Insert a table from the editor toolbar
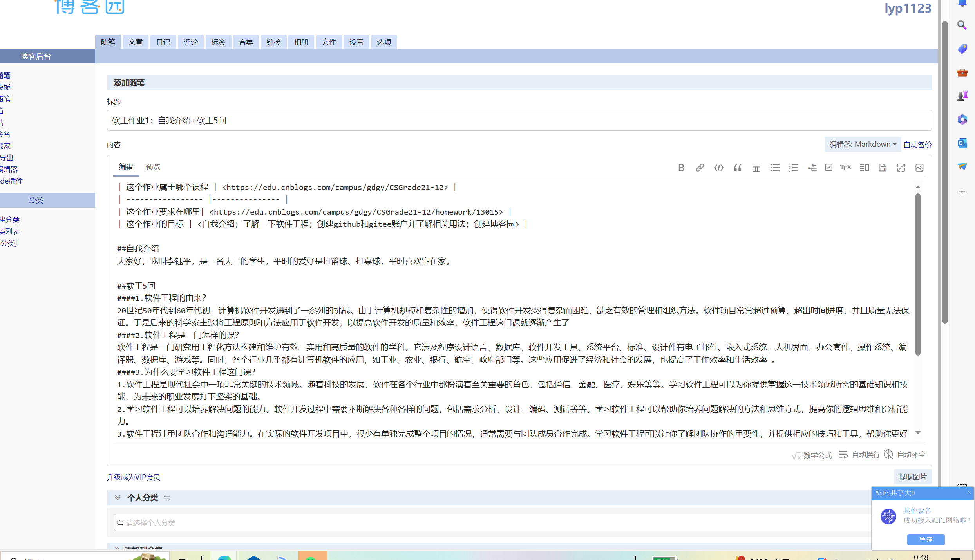975x560 pixels. [756, 168]
